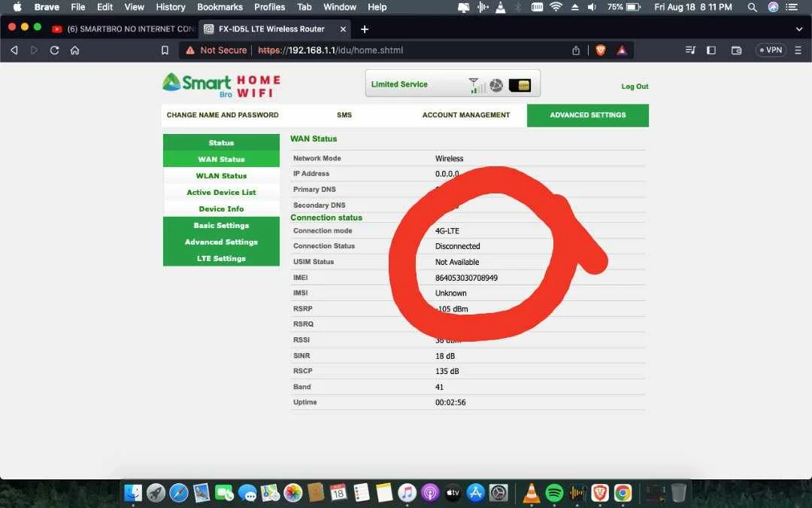812x508 pixels.
Task: Click the Smart Bro Home WiFi logo
Action: tap(222, 85)
